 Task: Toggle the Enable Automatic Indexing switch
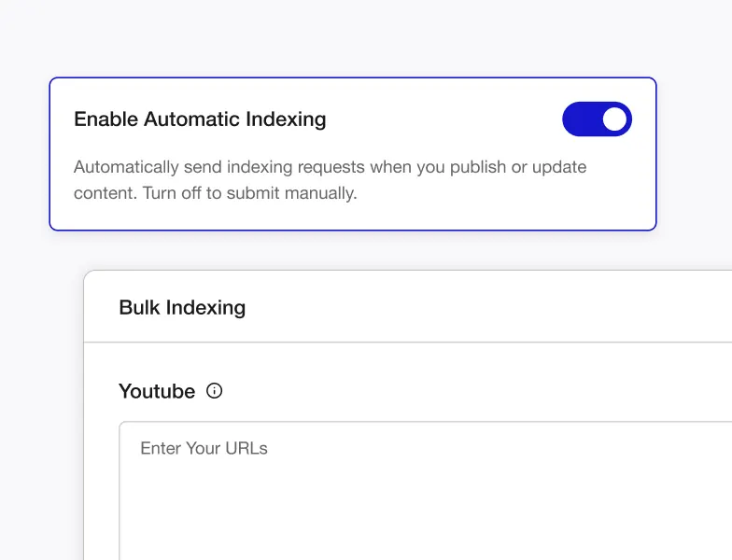coord(597,119)
